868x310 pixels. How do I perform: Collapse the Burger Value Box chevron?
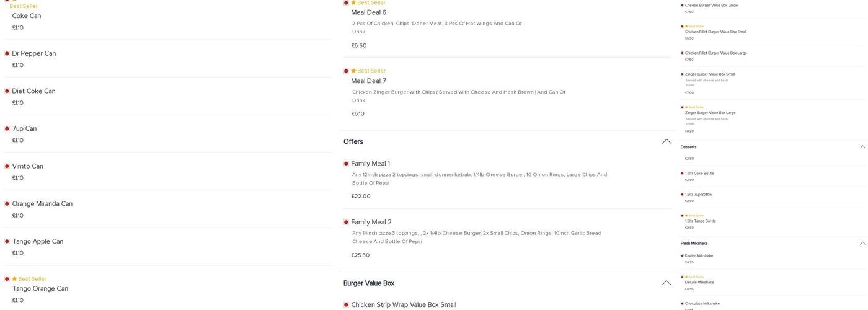pyautogui.click(x=666, y=283)
